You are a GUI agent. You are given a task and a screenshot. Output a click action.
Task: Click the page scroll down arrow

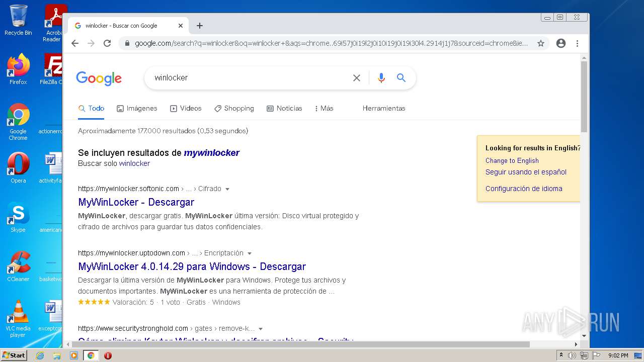point(584,336)
